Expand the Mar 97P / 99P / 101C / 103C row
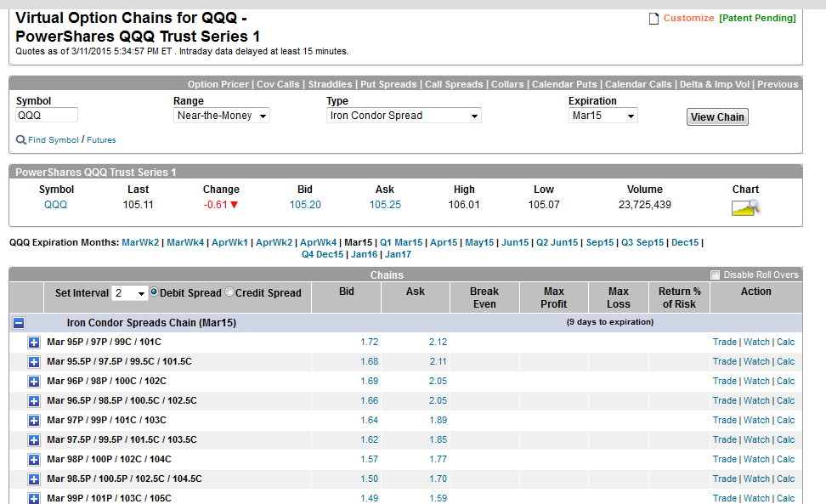This screenshot has width=826, height=504. click(34, 421)
